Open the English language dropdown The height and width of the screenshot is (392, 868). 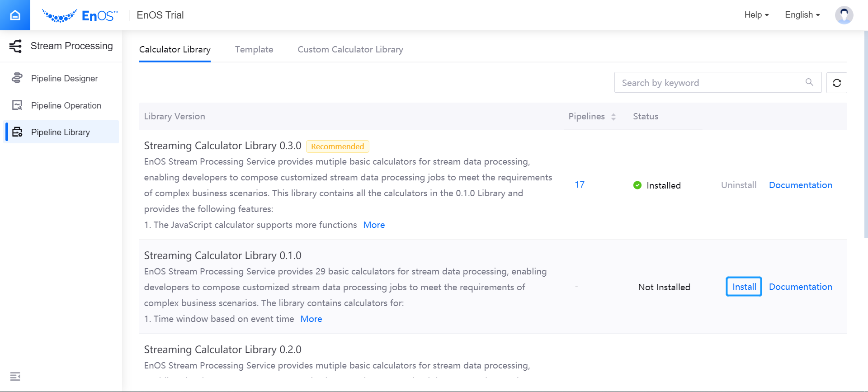(802, 15)
